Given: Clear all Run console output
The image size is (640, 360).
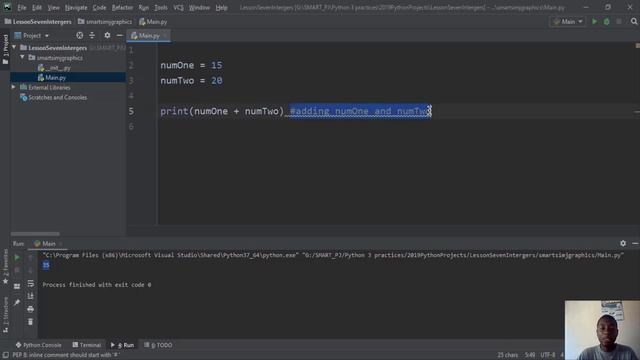Looking at the screenshot, I should coord(31,322).
